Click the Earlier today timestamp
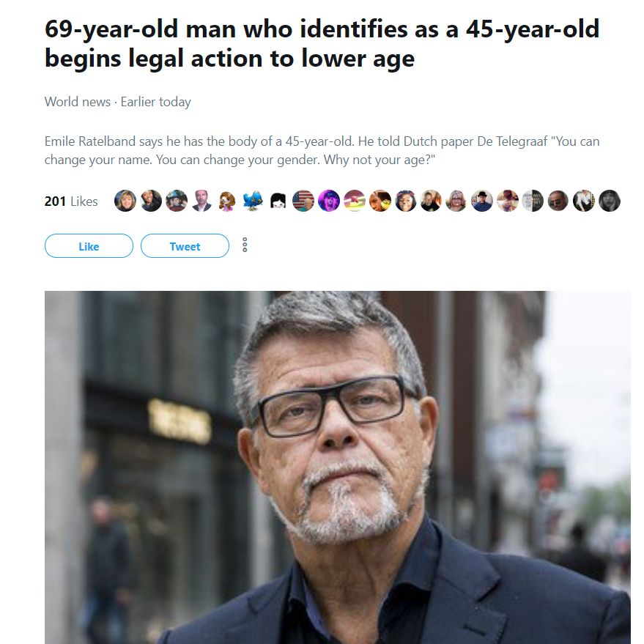Image resolution: width=644 pixels, height=644 pixels. coord(155,102)
